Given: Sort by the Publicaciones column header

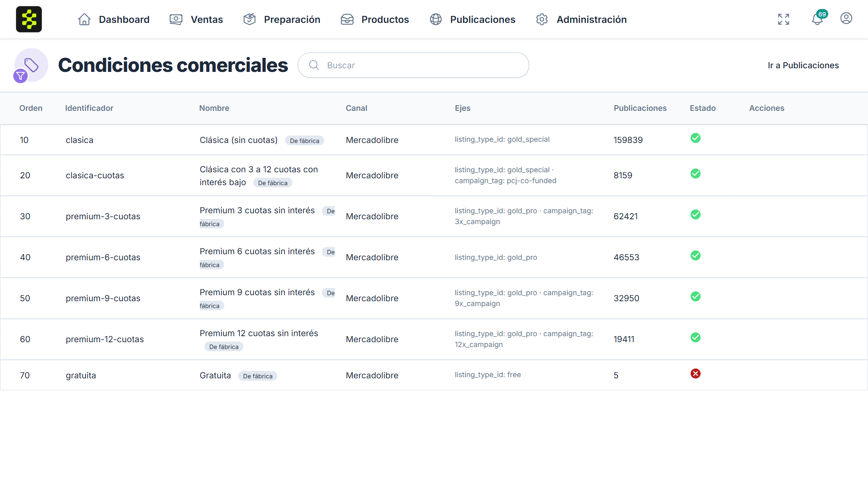Looking at the screenshot, I should point(640,108).
